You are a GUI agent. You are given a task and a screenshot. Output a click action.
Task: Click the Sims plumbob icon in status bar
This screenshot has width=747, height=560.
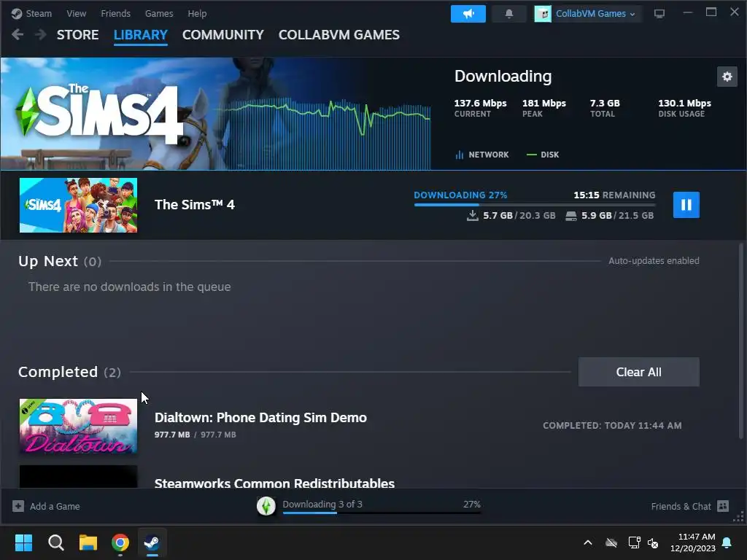(x=266, y=506)
